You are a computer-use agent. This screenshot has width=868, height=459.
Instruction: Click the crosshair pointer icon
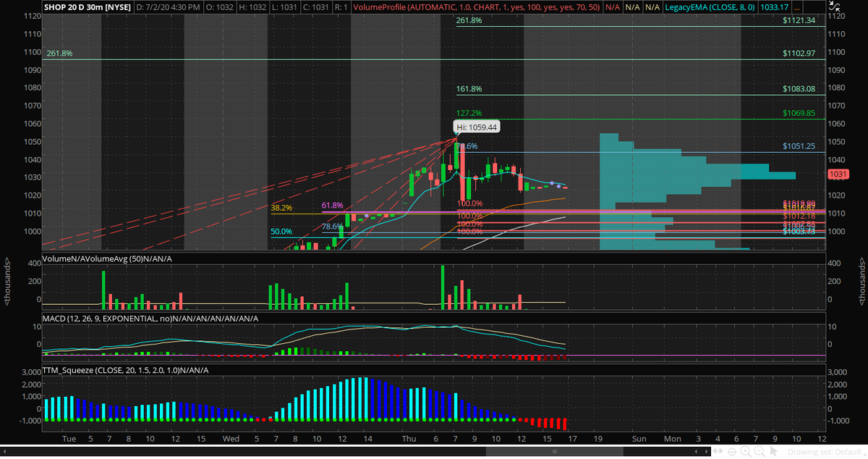click(732, 451)
